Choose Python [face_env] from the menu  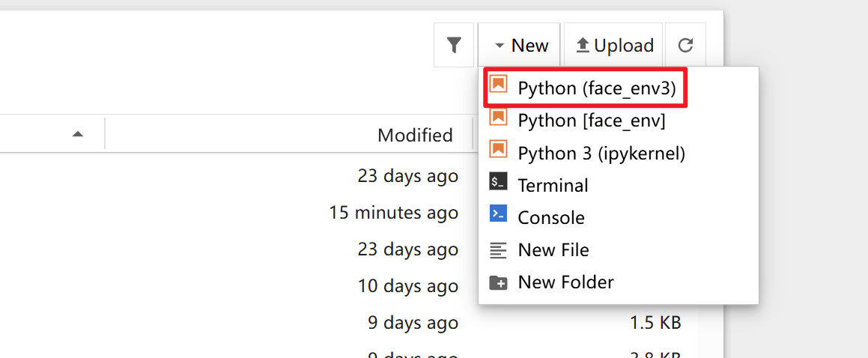[x=591, y=120]
